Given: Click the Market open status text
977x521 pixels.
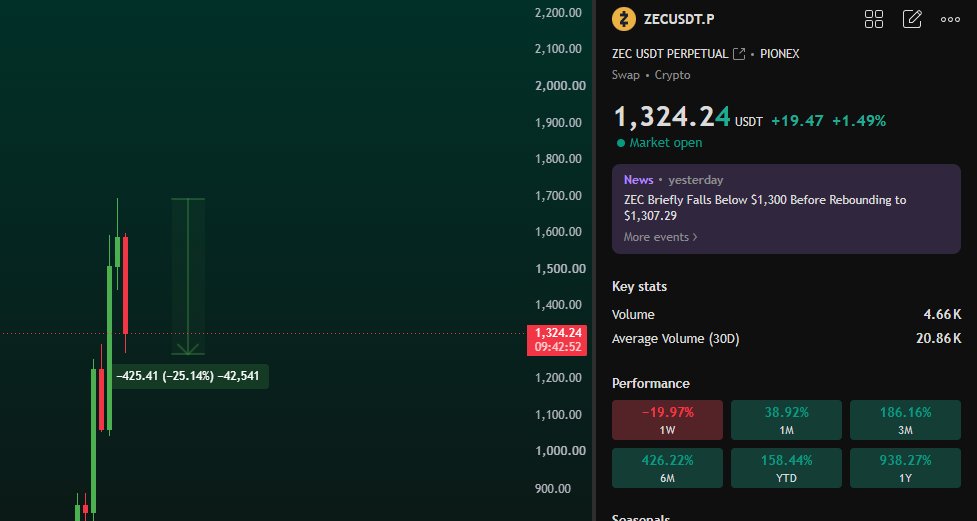Looking at the screenshot, I should (665, 143).
